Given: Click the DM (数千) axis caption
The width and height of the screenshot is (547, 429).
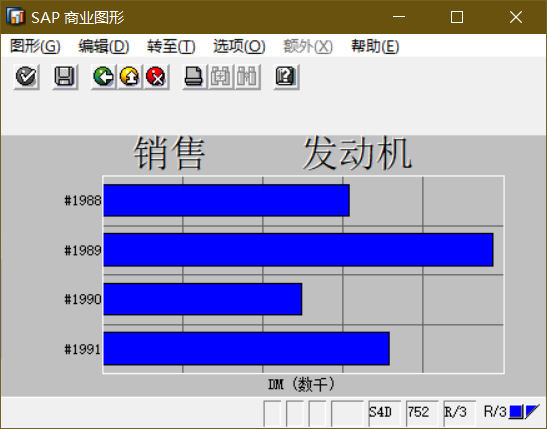Looking at the screenshot, I should [x=301, y=384].
